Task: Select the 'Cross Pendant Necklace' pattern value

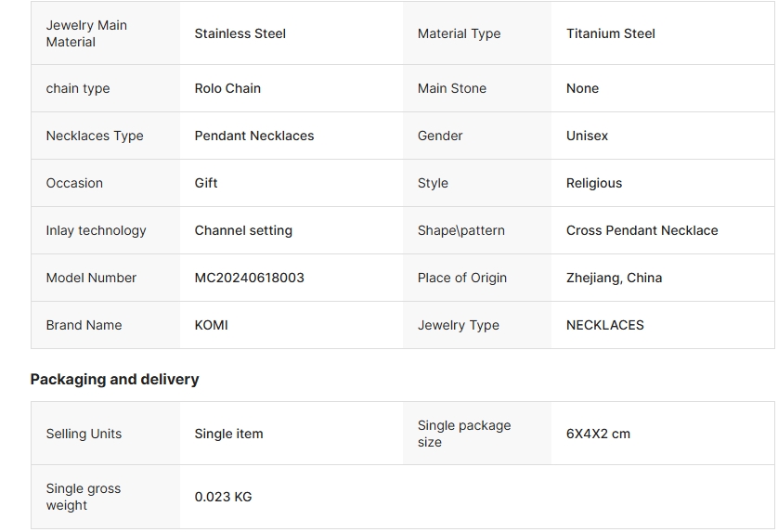Action: click(x=642, y=230)
